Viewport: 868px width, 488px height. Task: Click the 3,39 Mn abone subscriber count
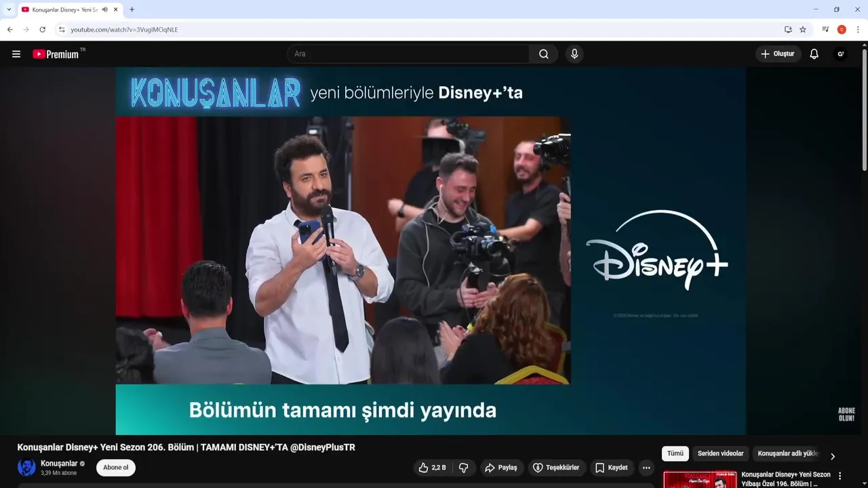59,473
